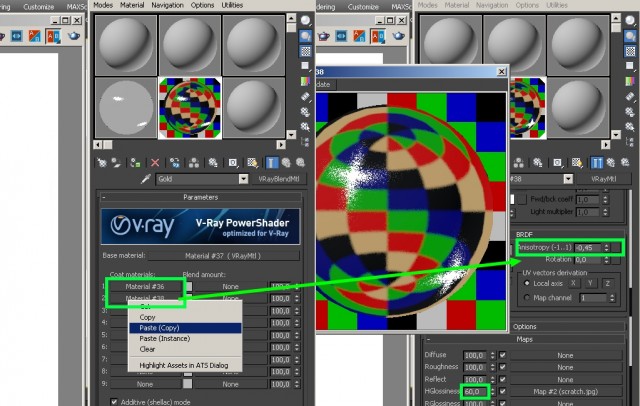Click Sample Type sphere icon in left editor

(305, 20)
